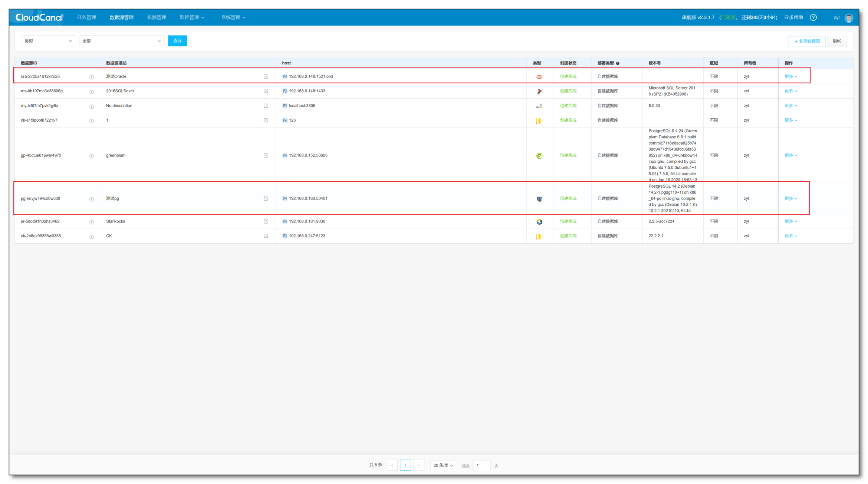Viewport: 868px width, 484px height.
Task: Click the help question mark icon
Action: coord(813,17)
